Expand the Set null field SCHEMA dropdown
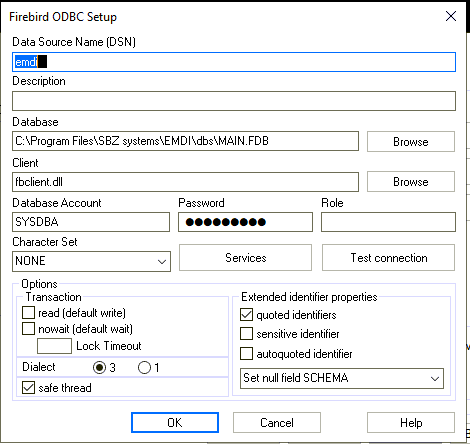 [x=342, y=378]
